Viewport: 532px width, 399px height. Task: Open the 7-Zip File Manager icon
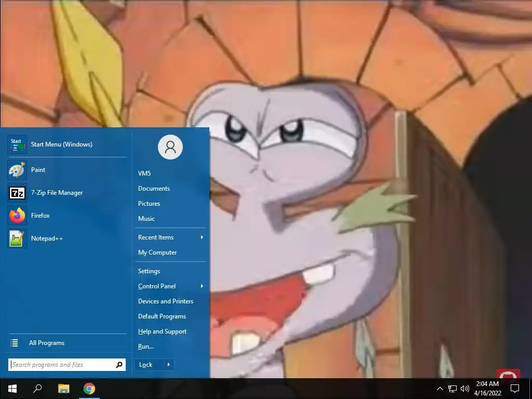pyautogui.click(x=17, y=193)
